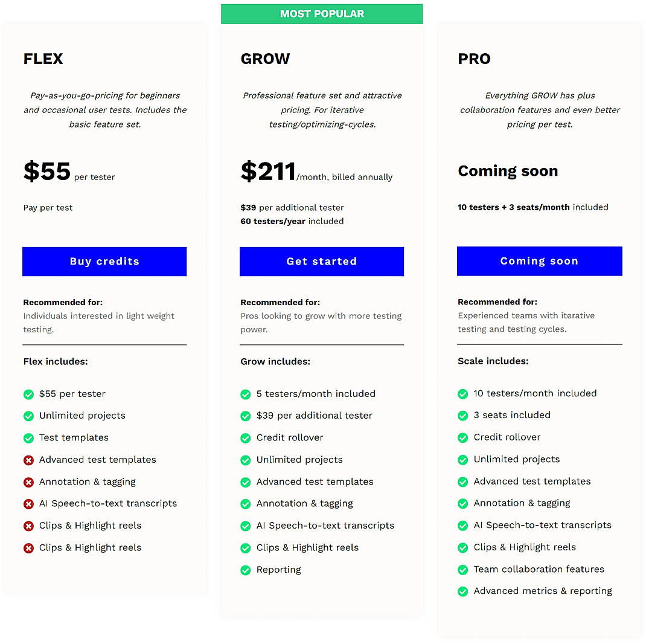
Task: Click the checkmark next to 3 seats included
Action: 463,415
